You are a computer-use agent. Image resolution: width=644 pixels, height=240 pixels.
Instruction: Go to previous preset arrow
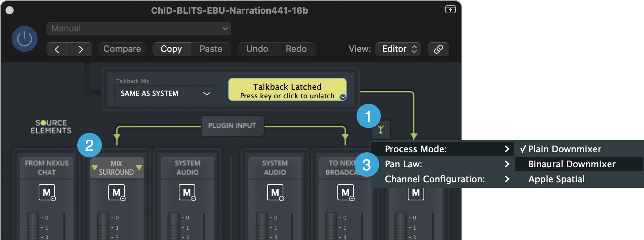pos(58,49)
